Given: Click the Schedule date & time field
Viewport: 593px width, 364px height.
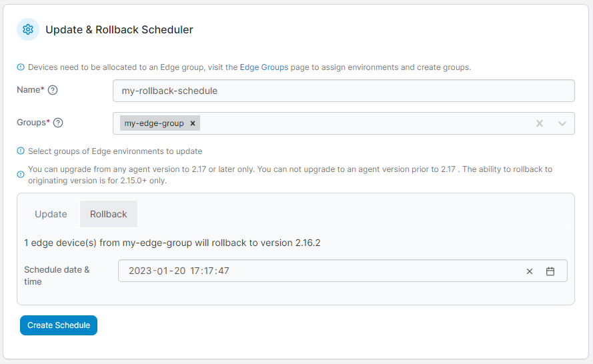Looking at the screenshot, I should (343, 271).
